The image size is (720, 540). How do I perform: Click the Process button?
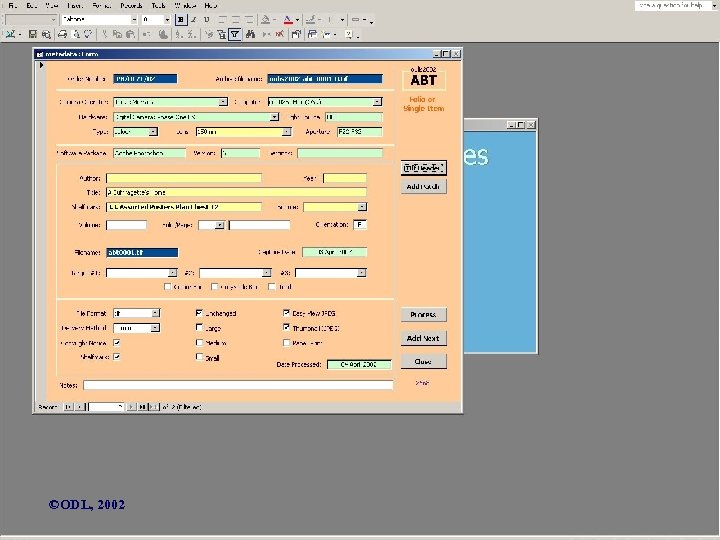tap(423, 315)
